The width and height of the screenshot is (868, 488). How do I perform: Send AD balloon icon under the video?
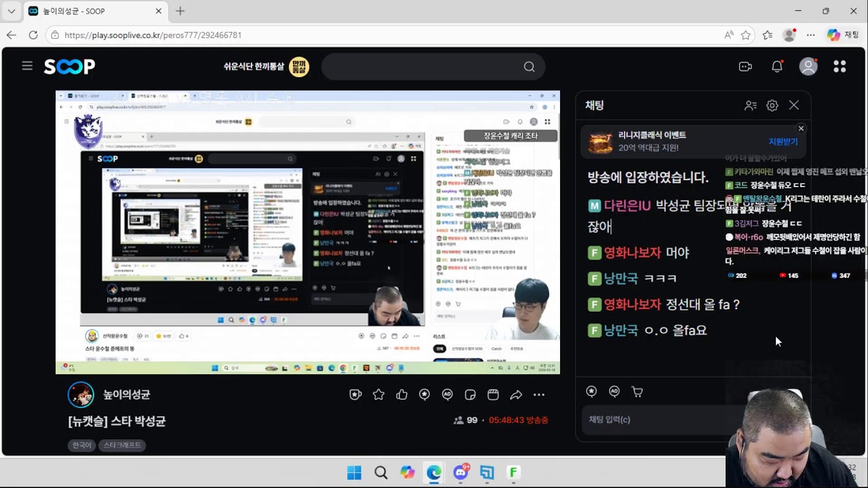[448, 394]
